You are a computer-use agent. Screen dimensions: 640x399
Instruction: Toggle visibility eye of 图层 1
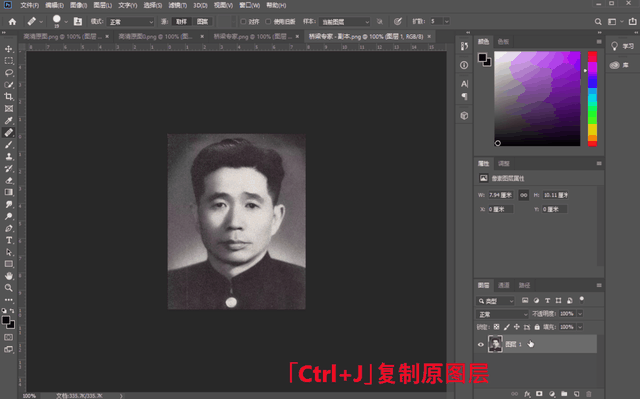coord(481,344)
